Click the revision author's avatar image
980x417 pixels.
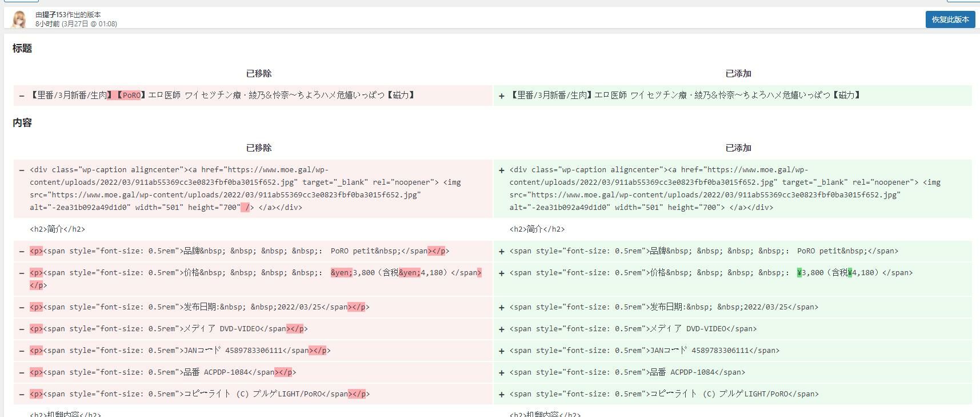[x=19, y=19]
